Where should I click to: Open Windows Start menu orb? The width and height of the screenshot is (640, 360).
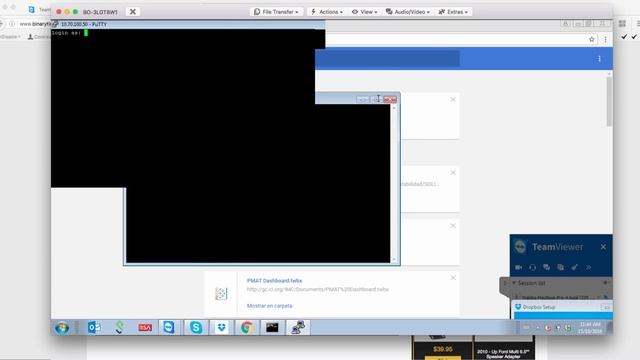tap(62, 328)
